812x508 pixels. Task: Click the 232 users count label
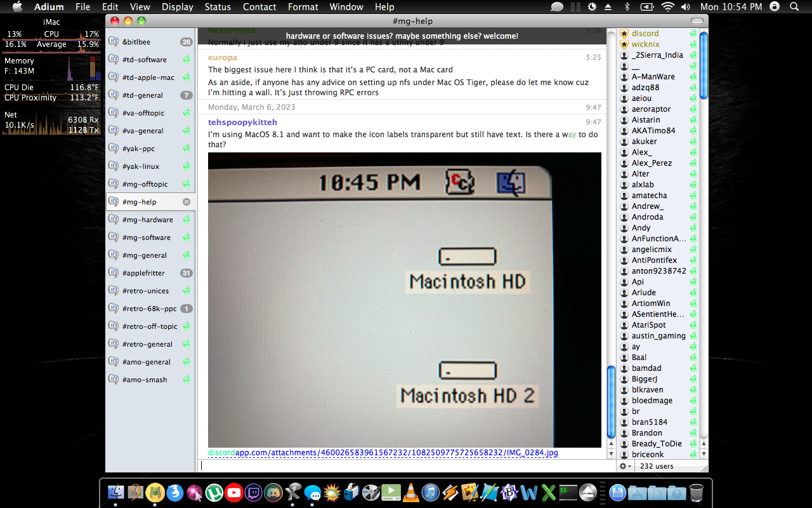(657, 466)
